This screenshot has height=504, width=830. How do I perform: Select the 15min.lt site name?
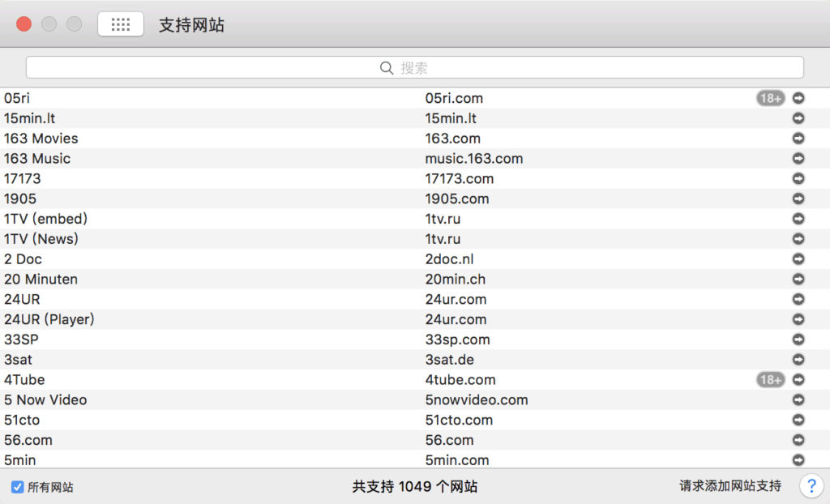tap(30, 118)
